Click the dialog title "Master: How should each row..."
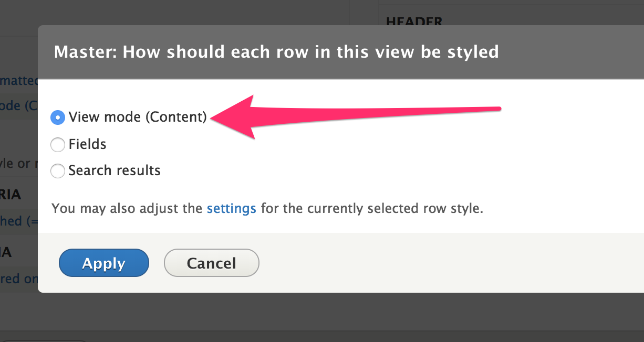644x342 pixels. tap(277, 51)
